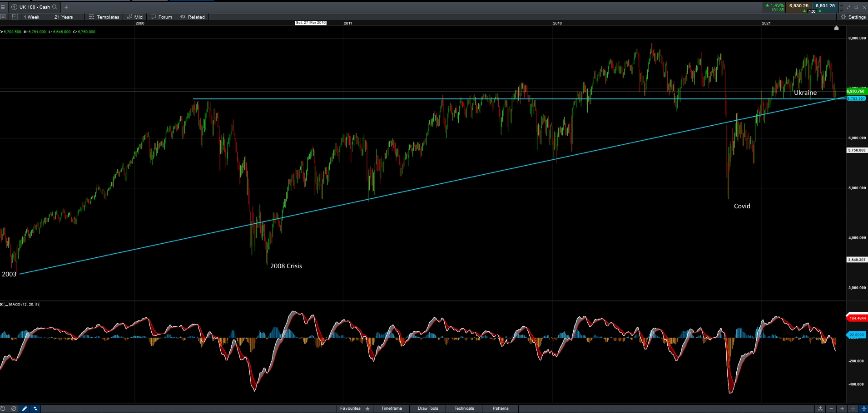The width and height of the screenshot is (868, 413).
Task: Click the price alert marker on chart
Action: [x=836, y=28]
